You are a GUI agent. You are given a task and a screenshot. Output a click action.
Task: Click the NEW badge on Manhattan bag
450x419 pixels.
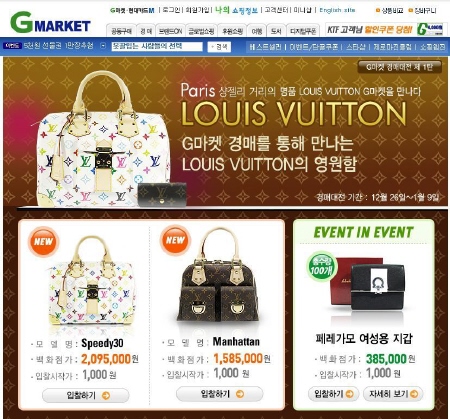[x=175, y=240]
